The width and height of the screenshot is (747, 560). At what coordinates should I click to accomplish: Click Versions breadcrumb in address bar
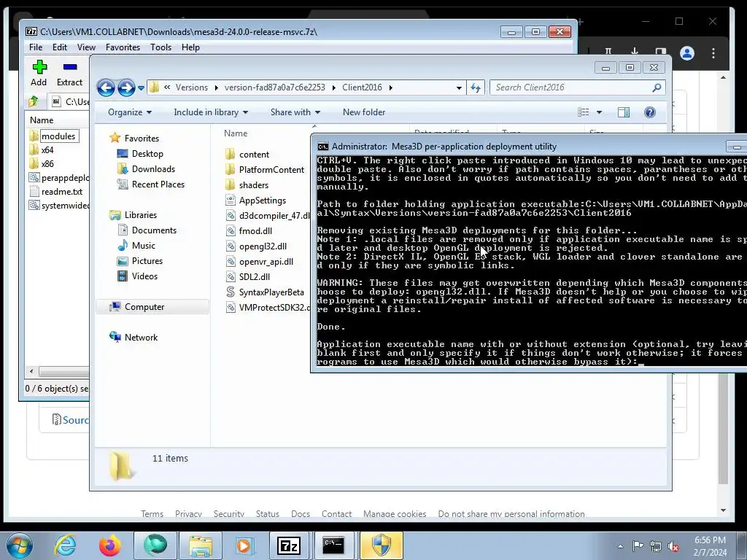coord(192,87)
